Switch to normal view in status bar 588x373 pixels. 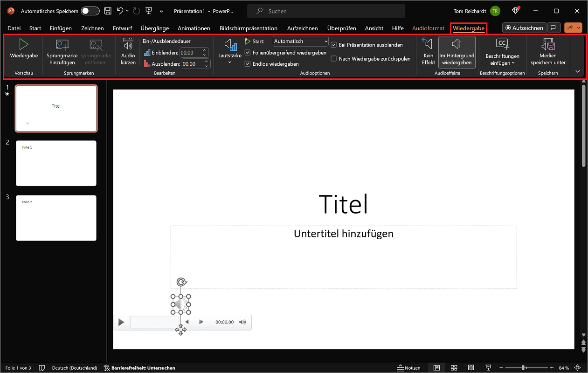click(436, 368)
